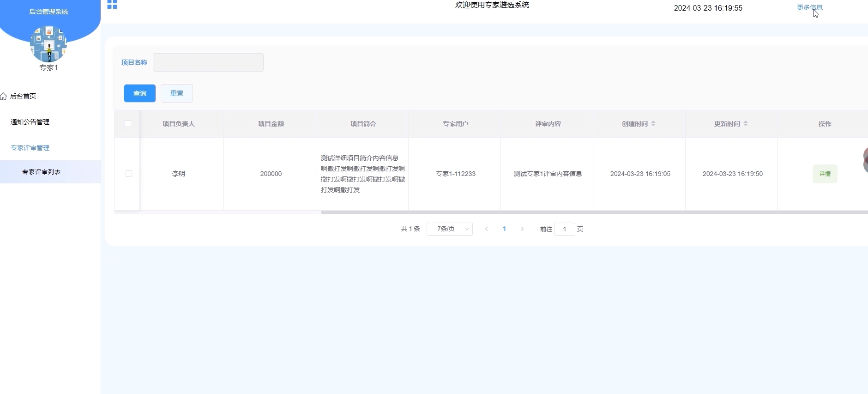Click the 2024-03-23 16:19:05 created time
Screen dimensions: 868x394
640,174
